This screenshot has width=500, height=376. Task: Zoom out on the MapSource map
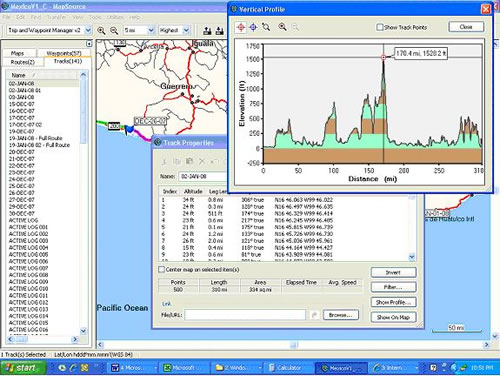(x=114, y=31)
